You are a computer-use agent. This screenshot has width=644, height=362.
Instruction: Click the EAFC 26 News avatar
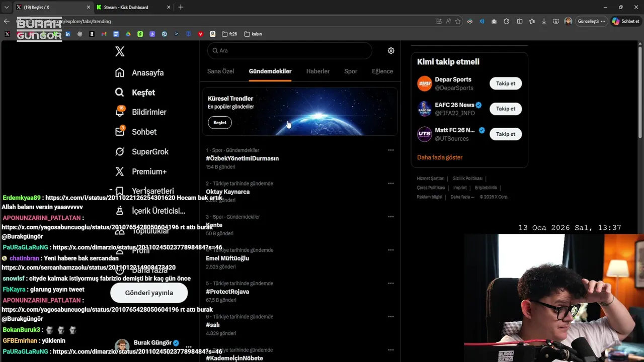pos(425,109)
